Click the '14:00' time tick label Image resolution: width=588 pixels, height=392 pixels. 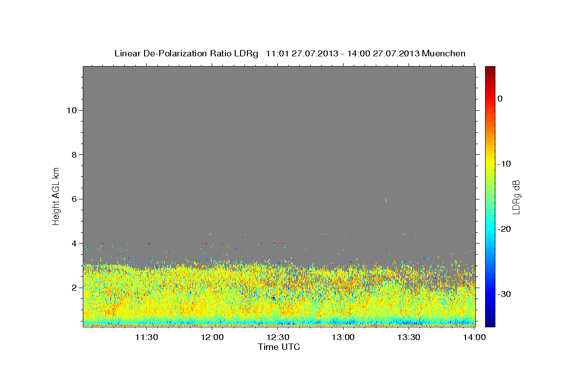[475, 337]
